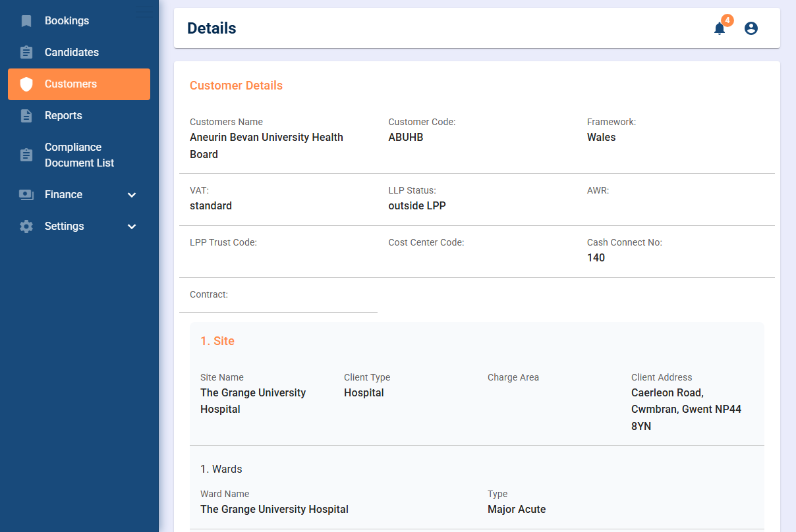Click the Candidates clipboard icon

[26, 53]
